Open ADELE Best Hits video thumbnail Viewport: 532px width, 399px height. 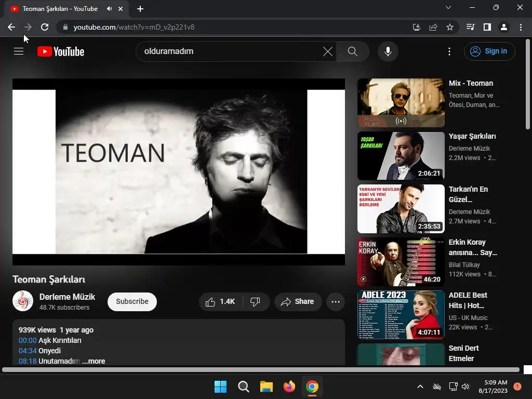tap(401, 315)
